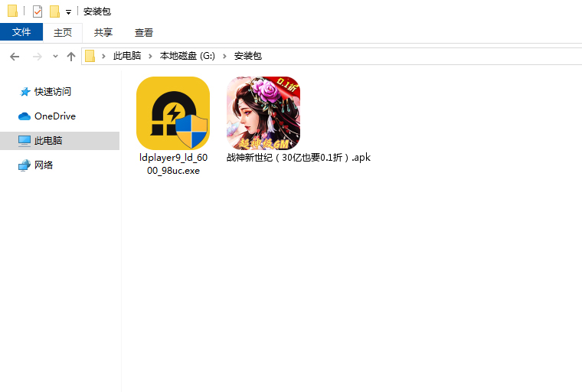Expand chevron after 本地磁盘 (G:) breadcrumb
Image resolution: width=582 pixels, height=392 pixels.
pos(224,56)
